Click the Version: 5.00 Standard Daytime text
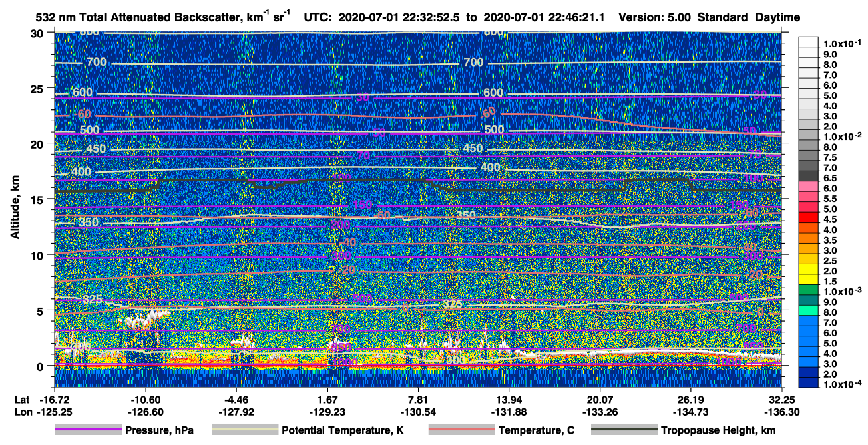This screenshot has height=445, width=868. click(710, 18)
